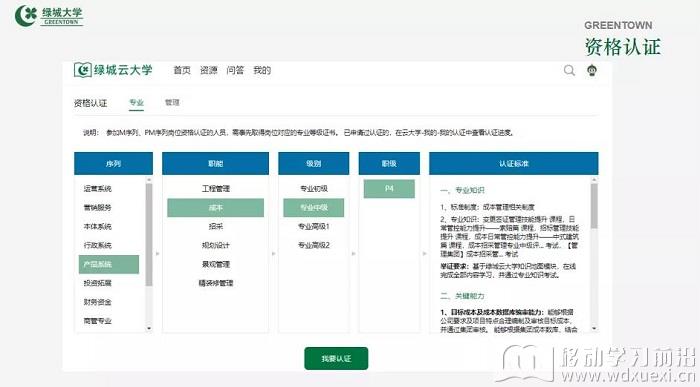This screenshot has height=387, width=700.
Task: Select 商管专业 in the 序列 list
Action: pyautogui.click(x=97, y=321)
